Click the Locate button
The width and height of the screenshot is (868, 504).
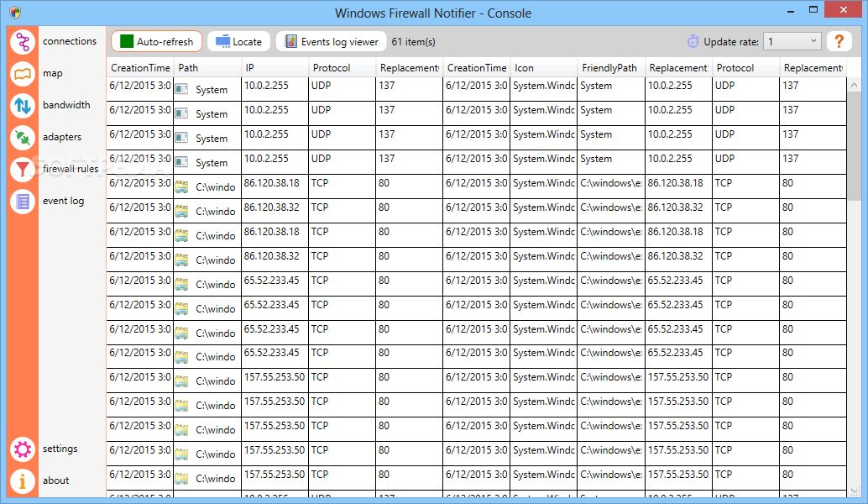tap(239, 41)
